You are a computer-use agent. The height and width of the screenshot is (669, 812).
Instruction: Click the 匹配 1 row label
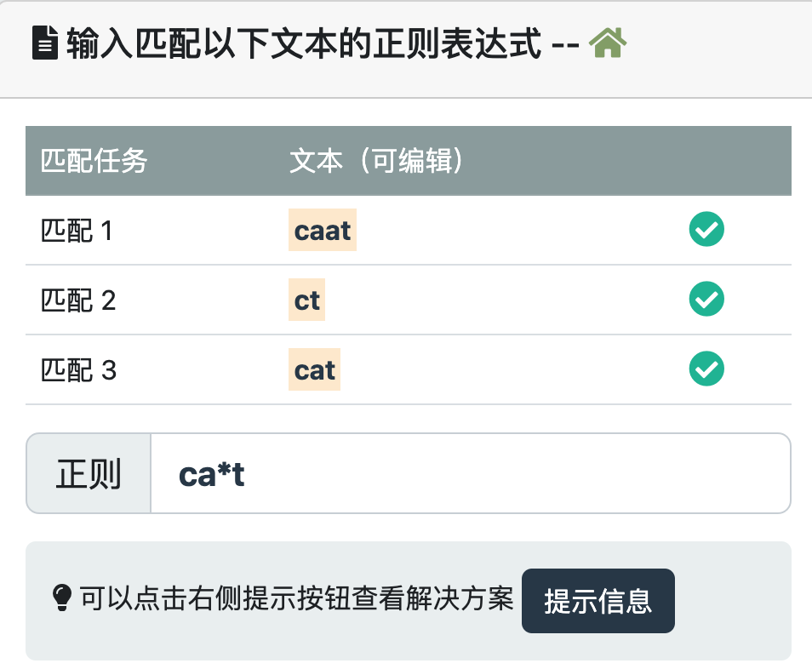(x=77, y=231)
